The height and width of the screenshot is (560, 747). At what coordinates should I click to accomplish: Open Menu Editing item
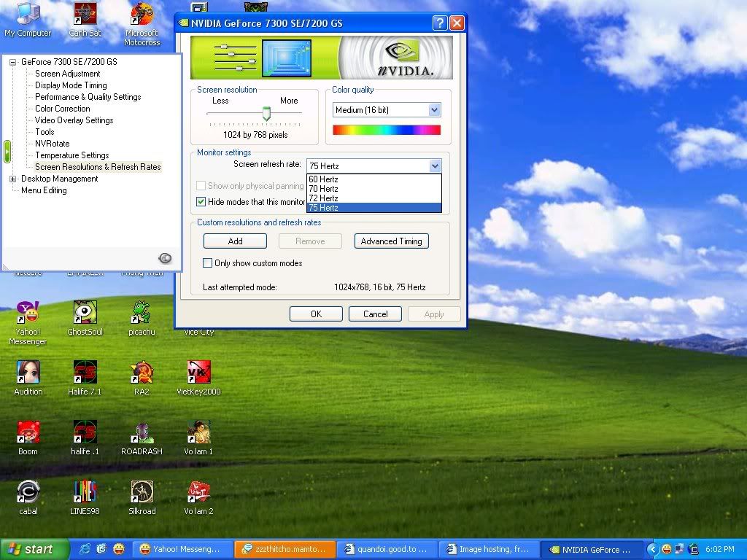click(x=44, y=190)
